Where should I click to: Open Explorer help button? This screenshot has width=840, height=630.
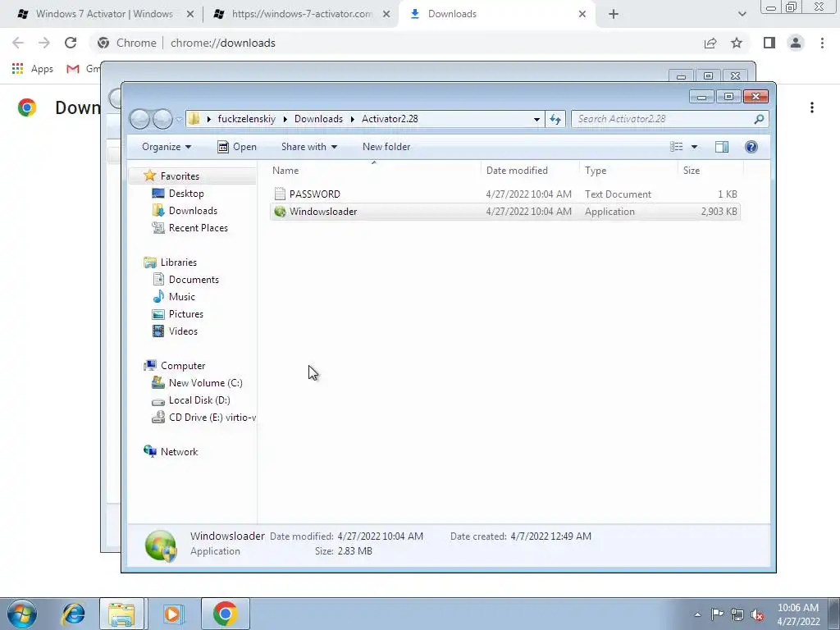(x=751, y=147)
